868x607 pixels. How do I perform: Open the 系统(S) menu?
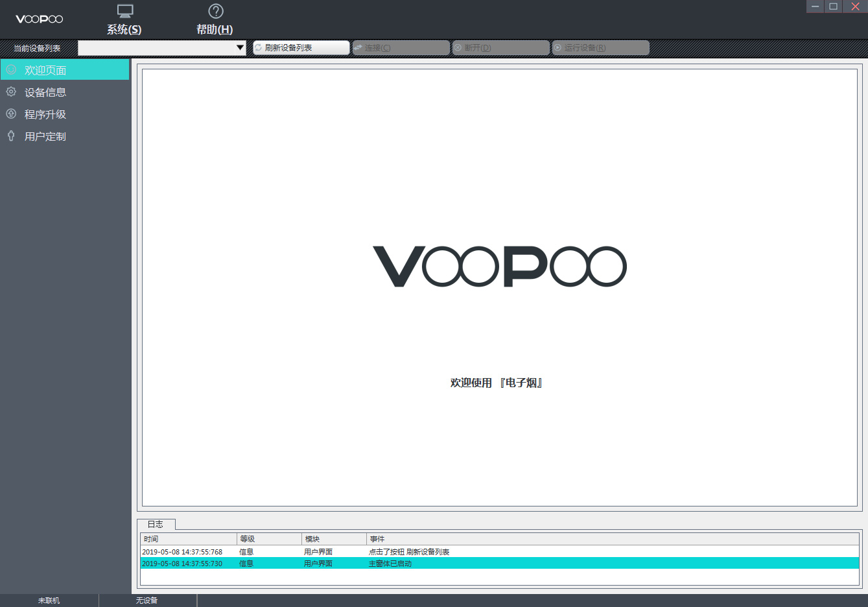point(124,30)
